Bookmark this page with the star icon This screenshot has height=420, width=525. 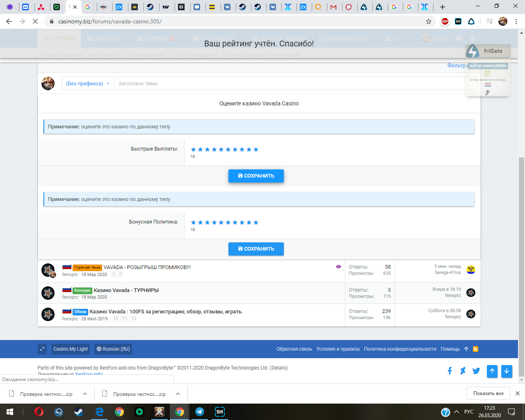pyautogui.click(x=429, y=21)
